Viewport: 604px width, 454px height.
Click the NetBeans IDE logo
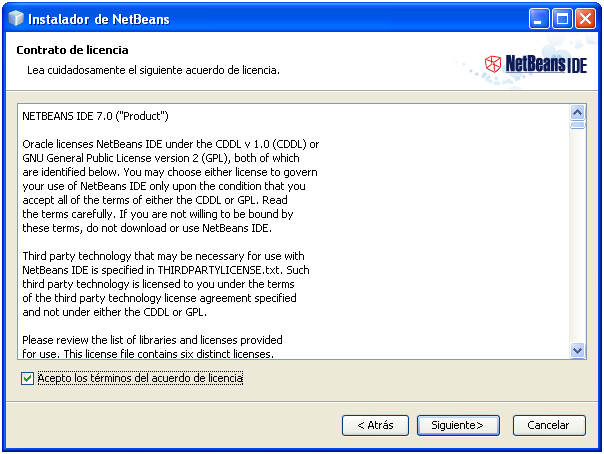point(535,64)
